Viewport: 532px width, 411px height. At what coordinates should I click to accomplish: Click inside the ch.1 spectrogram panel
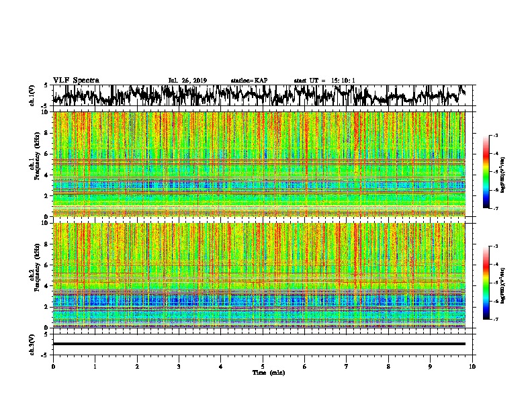pyautogui.click(x=259, y=164)
